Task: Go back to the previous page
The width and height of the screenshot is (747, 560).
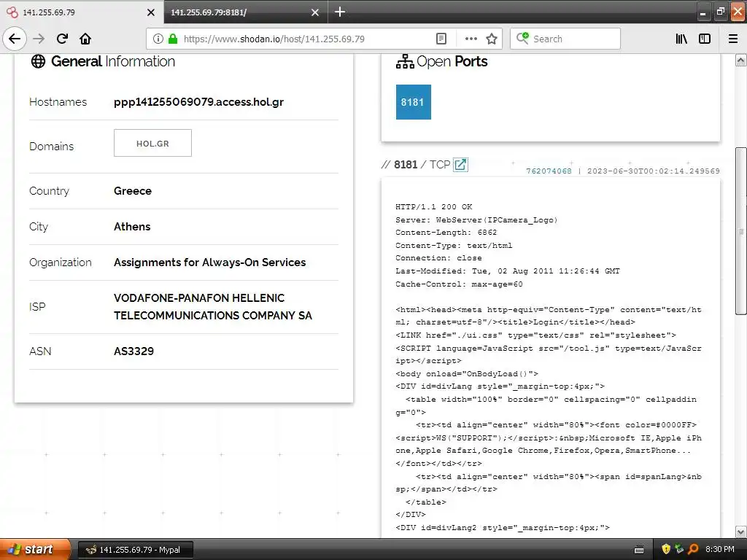Action: point(15,39)
